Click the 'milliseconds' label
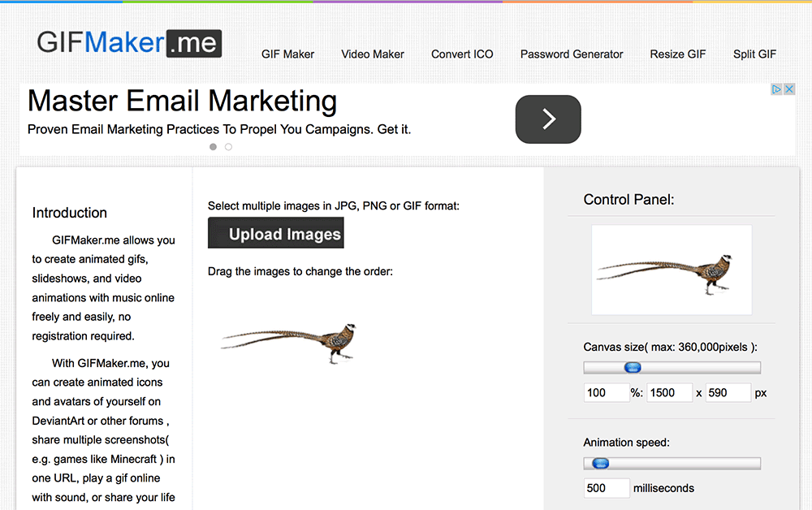Image resolution: width=812 pixels, height=510 pixels. coord(663,488)
